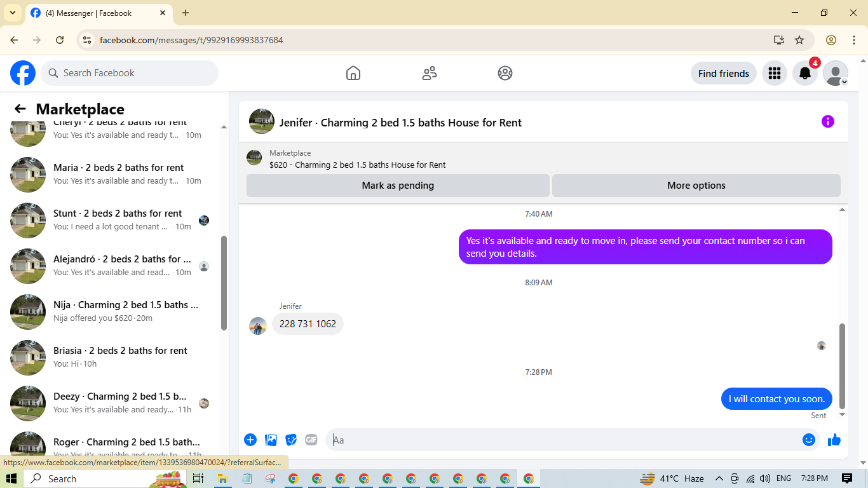Viewport: 868px width, 488px height.
Task: Open the Windows notification center icon
Action: tap(847, 478)
